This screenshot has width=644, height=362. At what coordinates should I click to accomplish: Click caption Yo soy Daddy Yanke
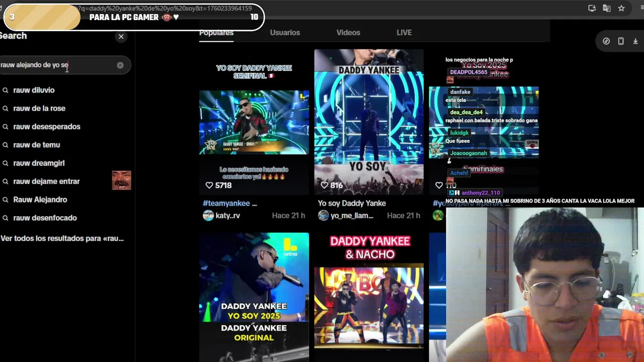(352, 204)
